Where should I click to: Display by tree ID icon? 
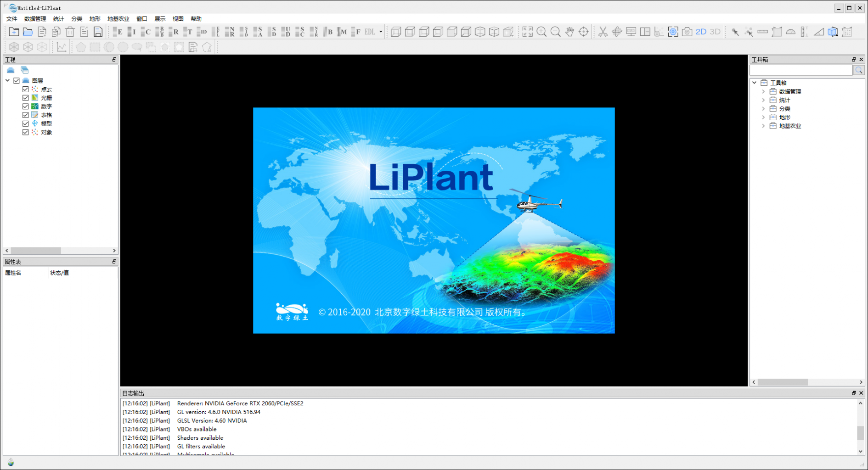pos(202,32)
